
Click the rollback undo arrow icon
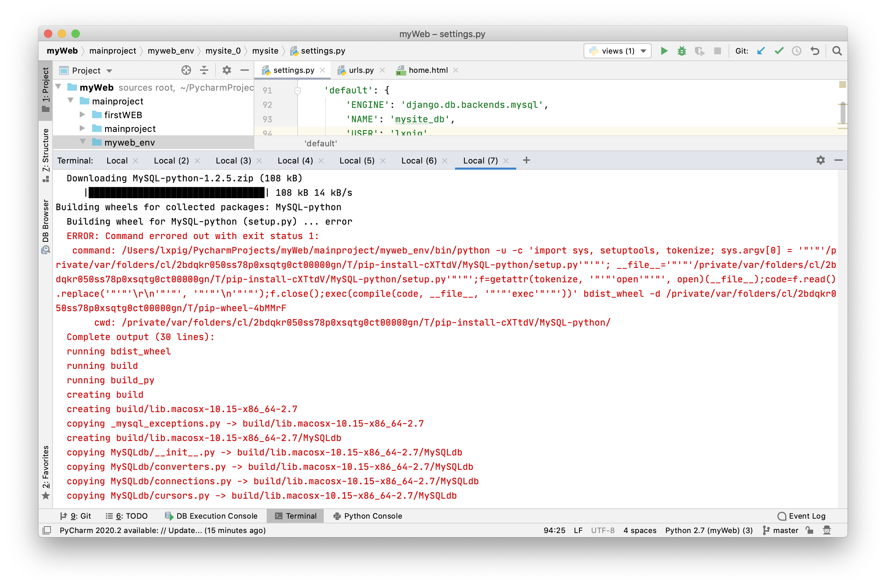815,51
